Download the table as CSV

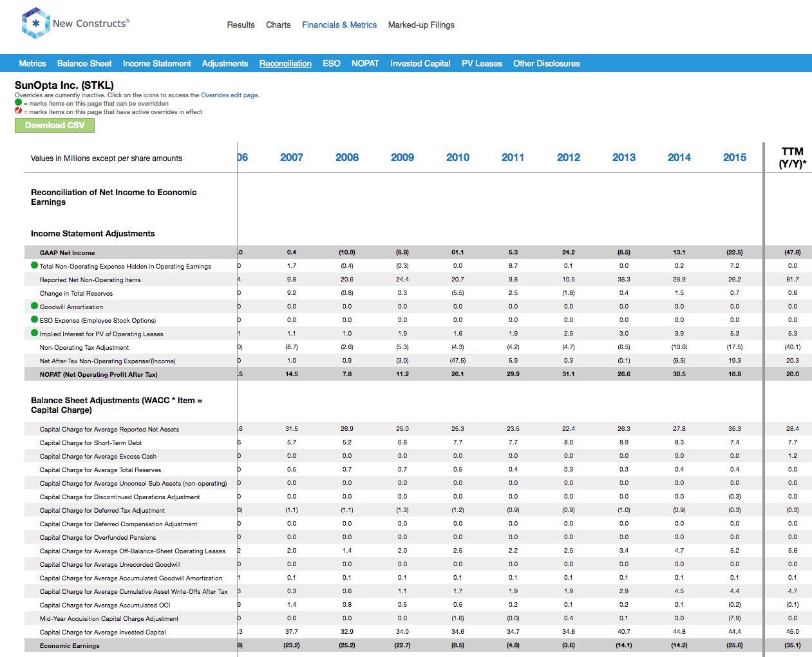point(55,126)
